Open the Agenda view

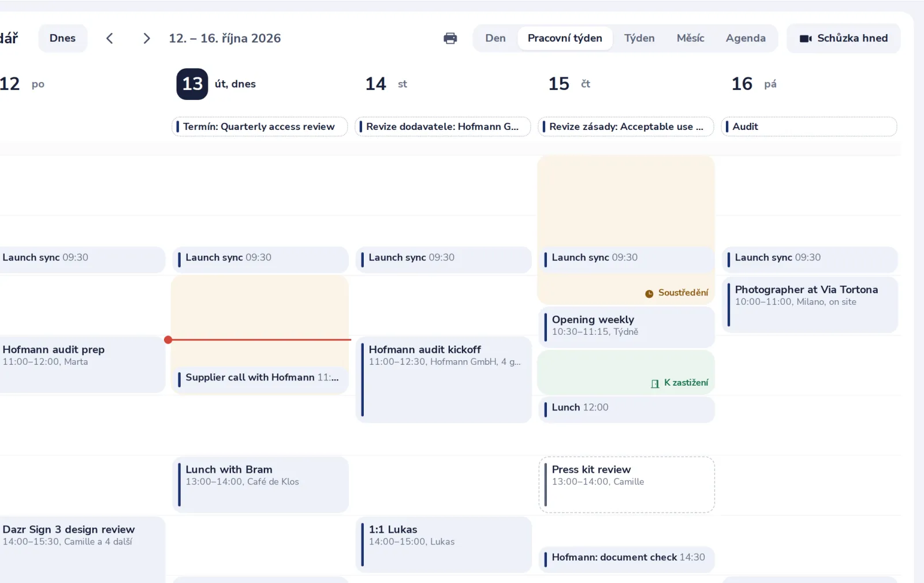(746, 38)
